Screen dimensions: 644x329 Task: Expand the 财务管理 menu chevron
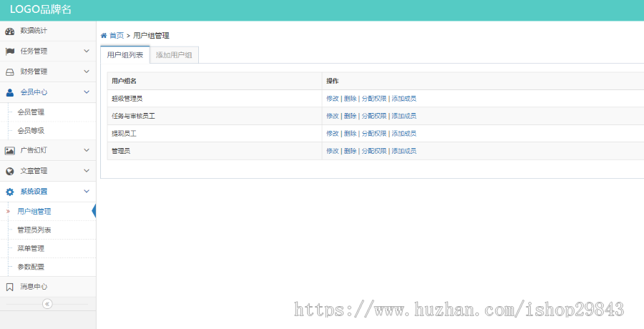[x=87, y=72]
